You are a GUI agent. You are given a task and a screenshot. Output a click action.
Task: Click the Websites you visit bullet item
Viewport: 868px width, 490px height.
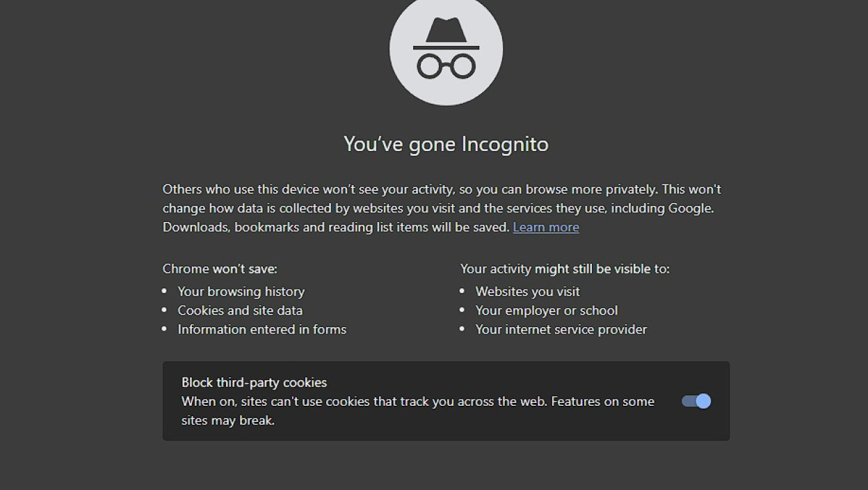tap(528, 292)
